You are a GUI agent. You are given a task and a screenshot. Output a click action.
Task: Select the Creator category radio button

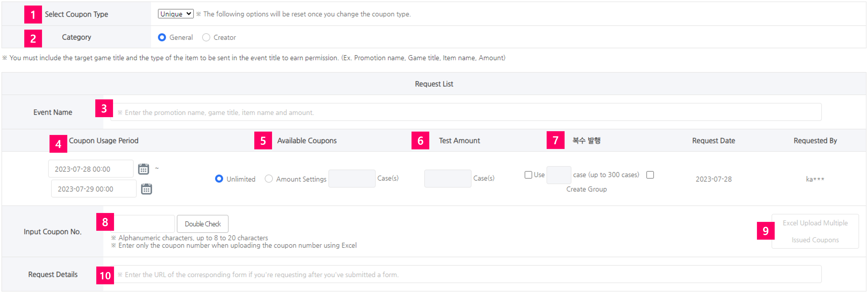click(x=206, y=38)
